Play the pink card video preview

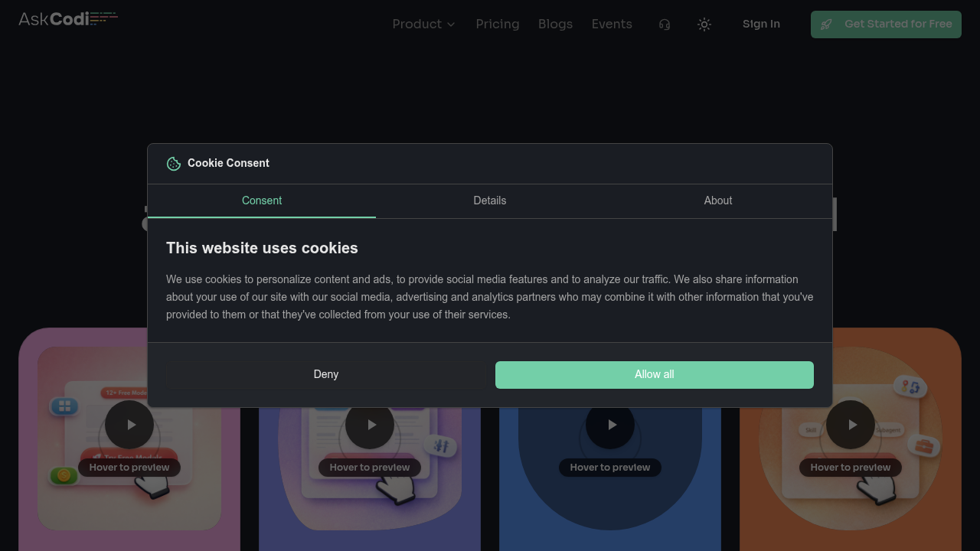coord(129,425)
